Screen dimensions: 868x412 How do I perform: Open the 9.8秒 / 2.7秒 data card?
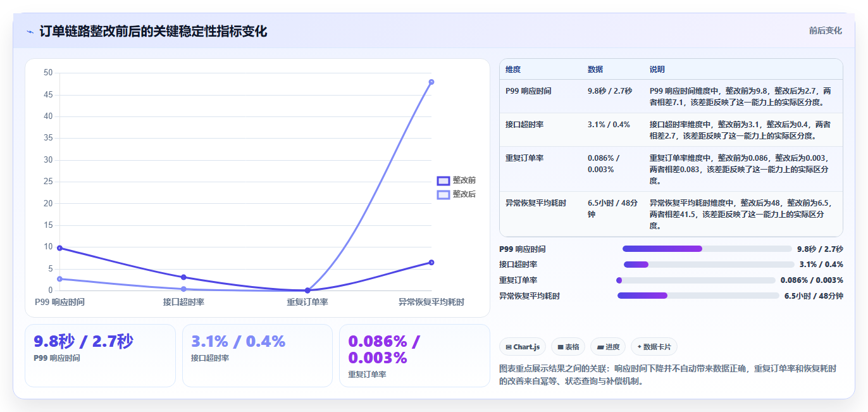coord(100,355)
